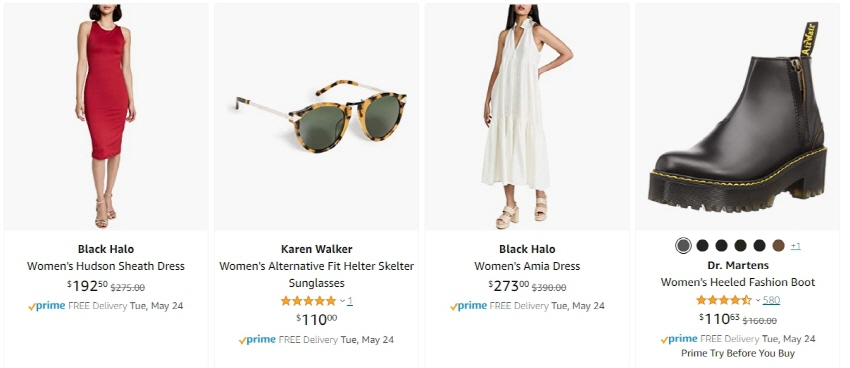Image resolution: width=850 pixels, height=368 pixels.
Task: Expand ratings chevron next to boot stars
Action: pyautogui.click(x=758, y=300)
